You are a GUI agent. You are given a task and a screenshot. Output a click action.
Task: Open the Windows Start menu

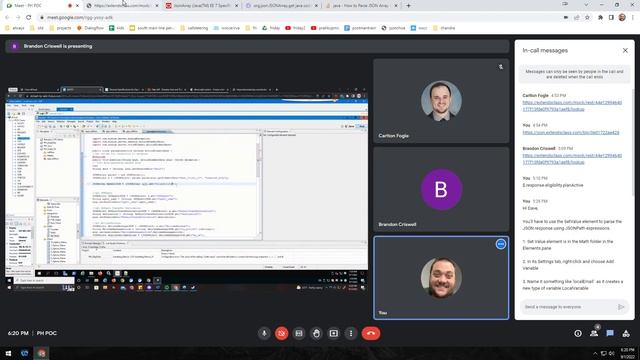pyautogui.click(x=8, y=353)
